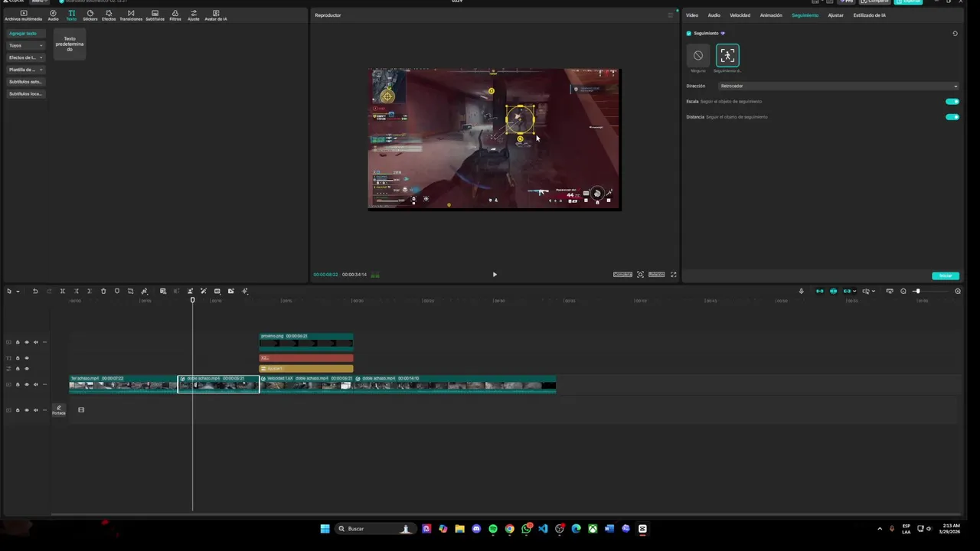This screenshot has width=980, height=551.
Task: Switch to the Audio properties tab in inspector
Action: pos(714,15)
